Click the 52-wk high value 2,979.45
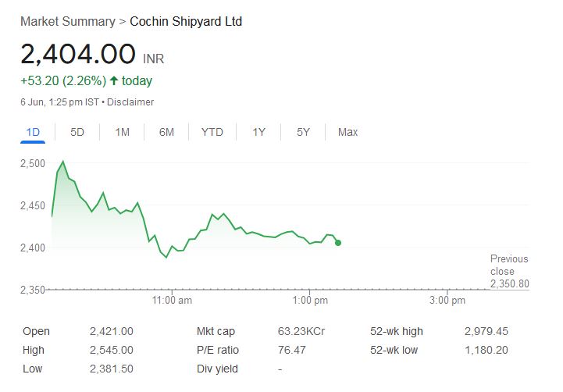The height and width of the screenshot is (392, 563). pyautogui.click(x=486, y=331)
